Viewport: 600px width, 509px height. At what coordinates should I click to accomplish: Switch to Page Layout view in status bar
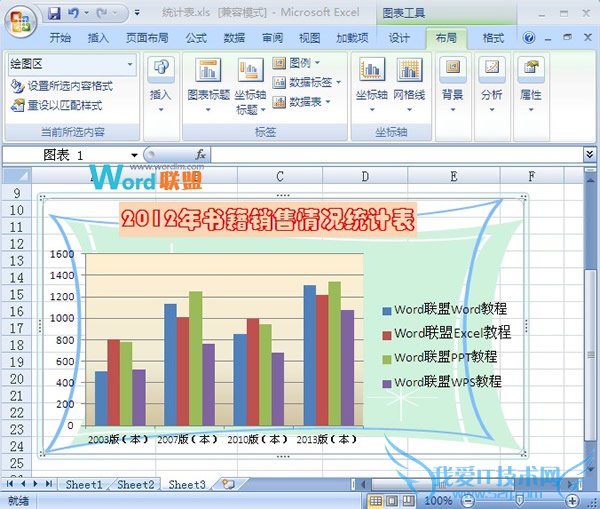tap(392, 501)
